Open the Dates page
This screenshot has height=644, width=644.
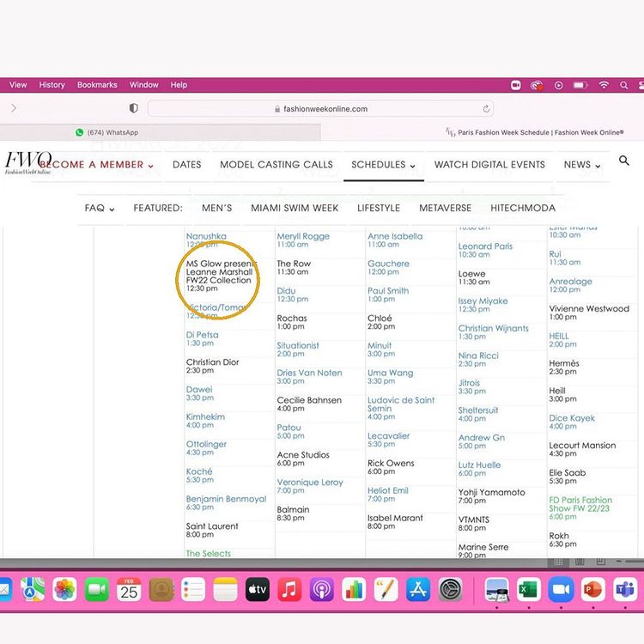coord(187,165)
